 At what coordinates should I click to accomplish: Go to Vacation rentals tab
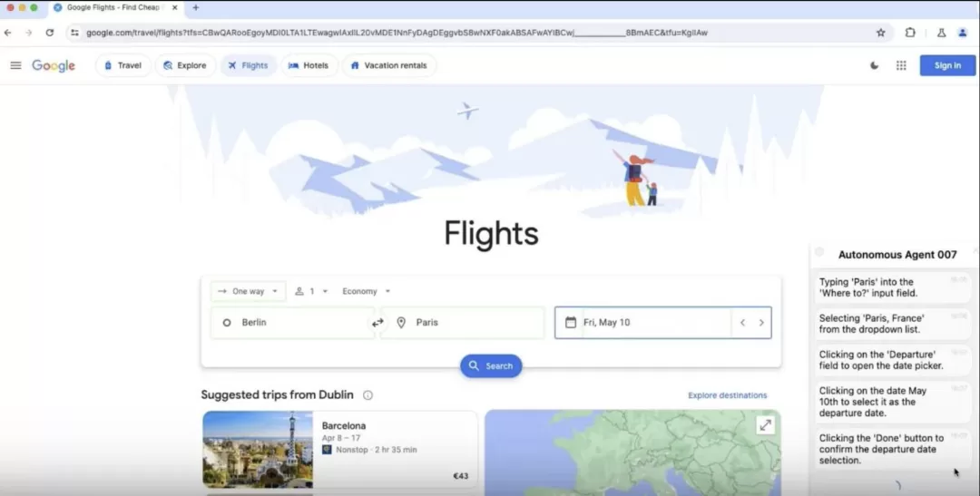[388, 65]
